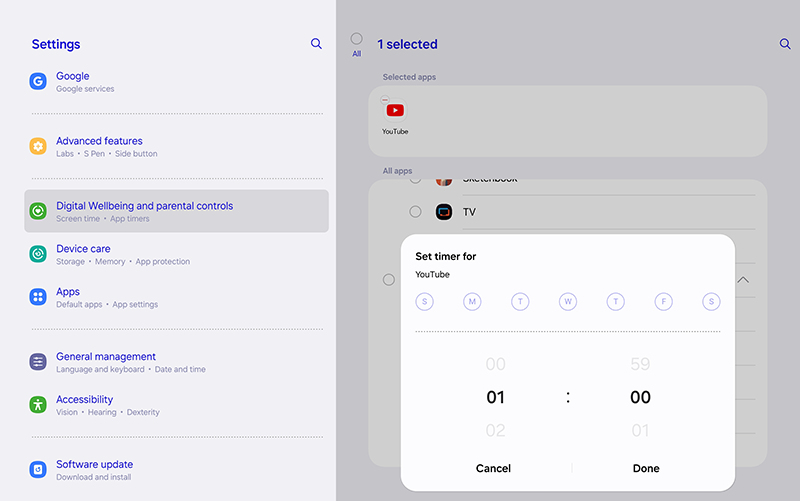Click the search icon beside '1 selected'
The width and height of the screenshot is (800, 501).
pos(785,44)
